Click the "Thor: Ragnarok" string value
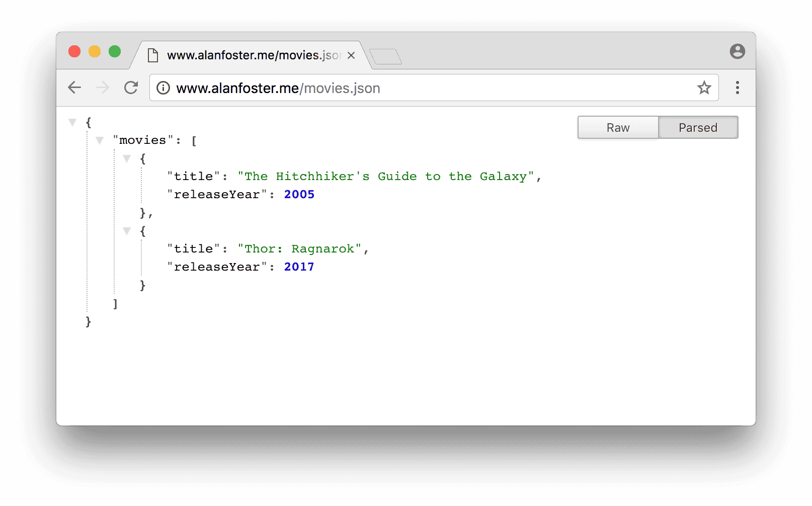 pos(299,249)
